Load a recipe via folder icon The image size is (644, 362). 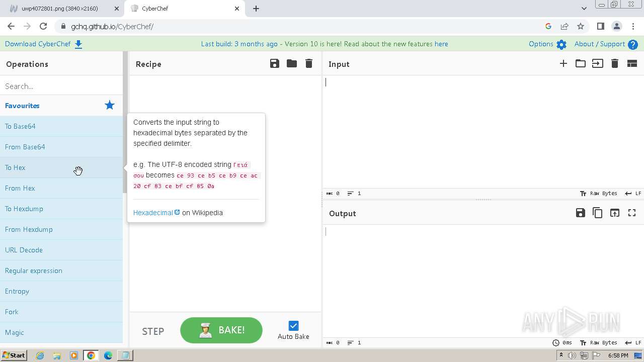(x=292, y=63)
